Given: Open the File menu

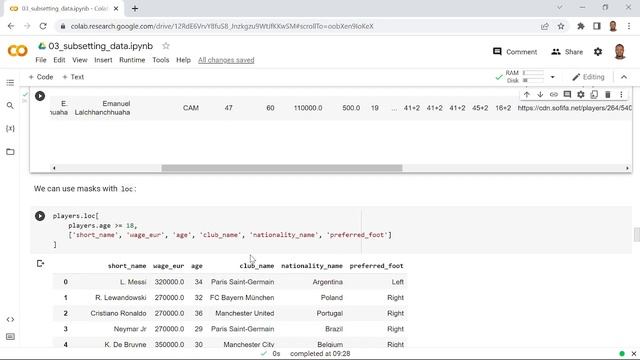Looking at the screenshot, I should click(41, 60).
